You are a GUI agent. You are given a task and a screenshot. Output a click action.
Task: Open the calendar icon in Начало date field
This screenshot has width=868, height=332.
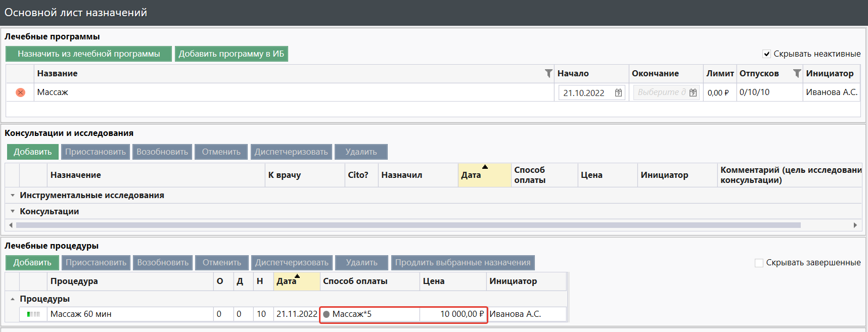coord(618,93)
